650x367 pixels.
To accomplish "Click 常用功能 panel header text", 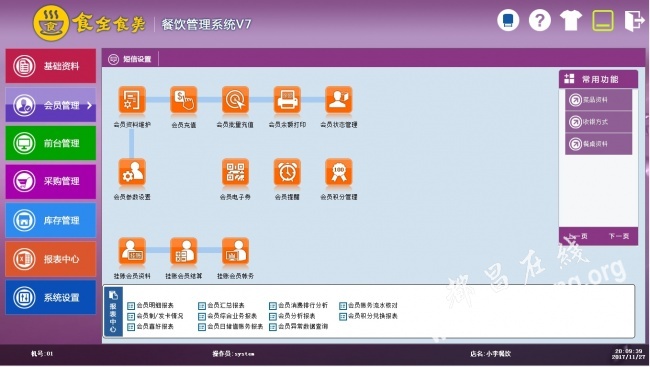I will [600, 79].
